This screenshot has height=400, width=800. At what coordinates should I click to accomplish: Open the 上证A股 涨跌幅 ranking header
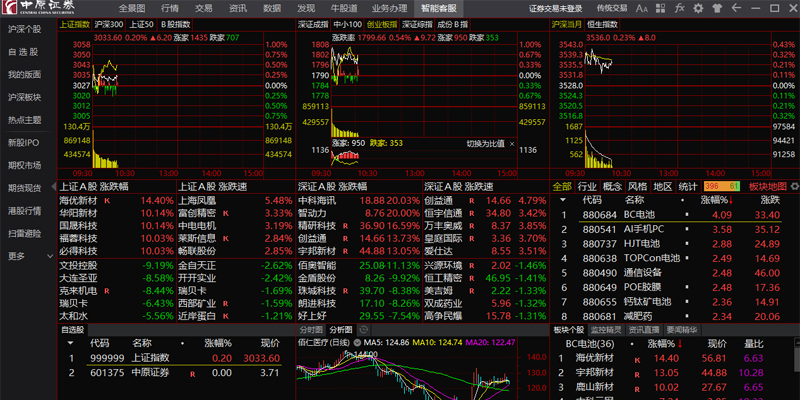[94, 187]
